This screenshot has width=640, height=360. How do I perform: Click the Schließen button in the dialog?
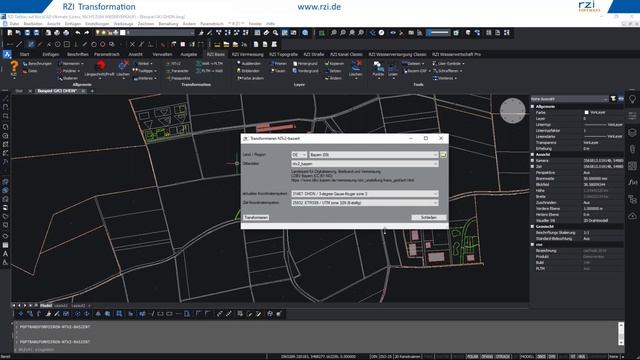coord(429,218)
